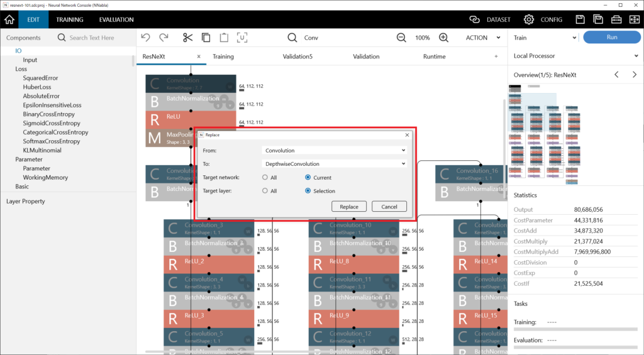
Task: Select the SquaredError component
Action: 40,77
